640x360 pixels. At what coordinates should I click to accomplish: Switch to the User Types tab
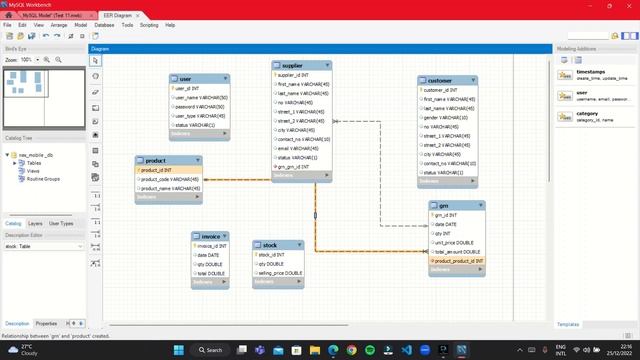pyautogui.click(x=61, y=224)
